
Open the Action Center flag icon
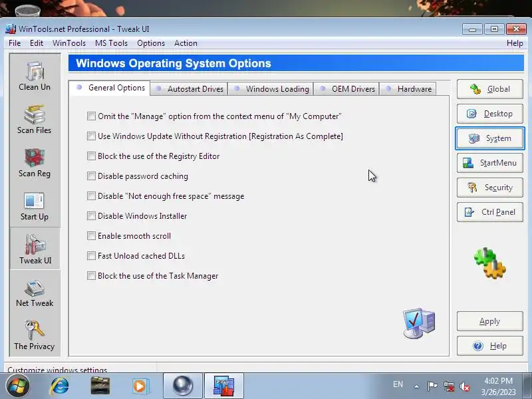(x=432, y=386)
